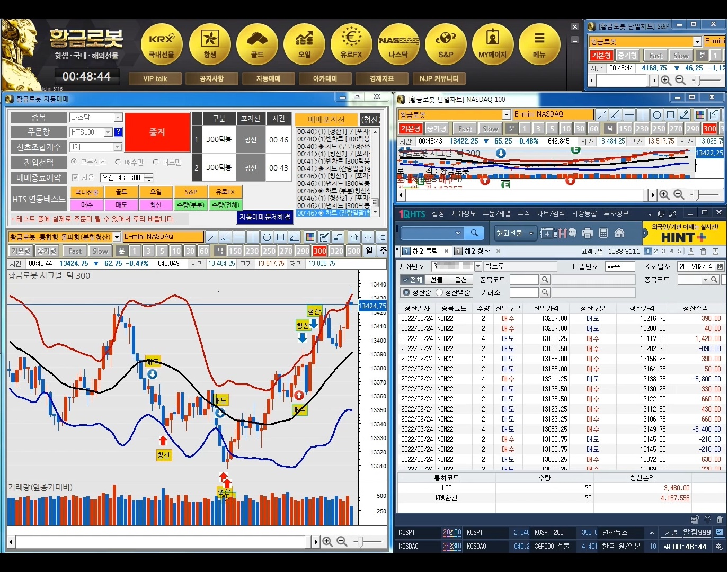Open calculator icon in 1Q HTS toolbar
Image resolution: width=728 pixels, height=572 pixels.
[x=603, y=233]
